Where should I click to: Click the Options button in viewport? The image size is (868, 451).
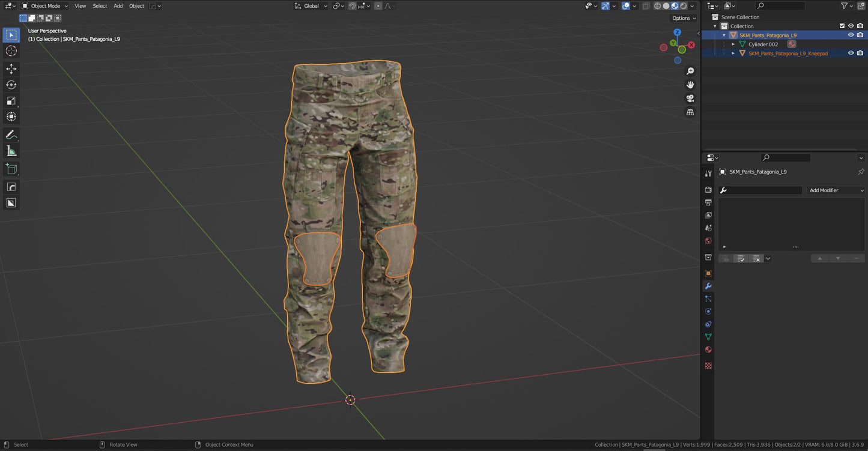pyautogui.click(x=683, y=18)
